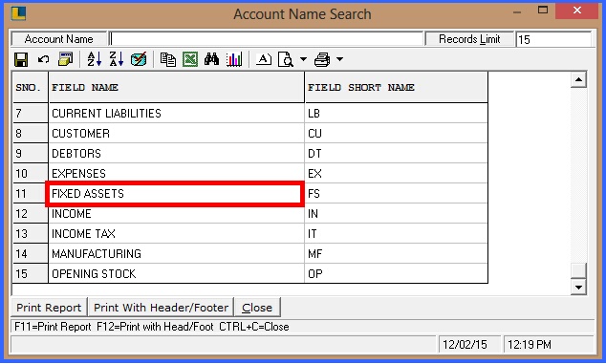The width and height of the screenshot is (606, 364).
Task: Click the short name cell OP
Action: [x=396, y=273]
